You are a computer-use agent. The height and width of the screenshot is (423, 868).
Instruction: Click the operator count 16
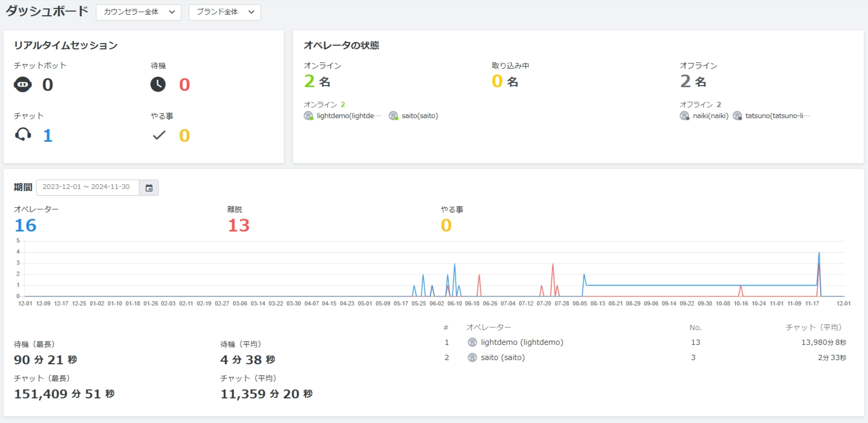26,226
